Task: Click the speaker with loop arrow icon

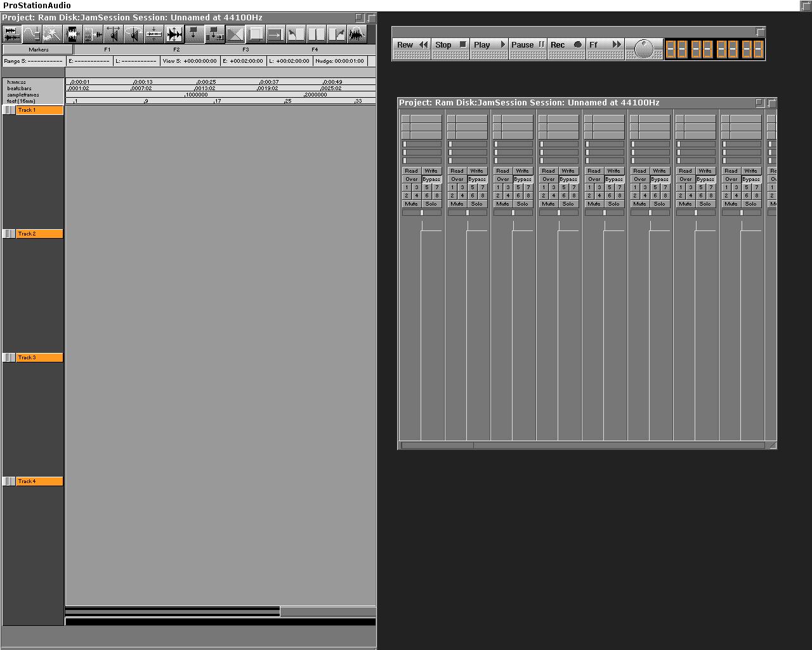Action: 133,34
